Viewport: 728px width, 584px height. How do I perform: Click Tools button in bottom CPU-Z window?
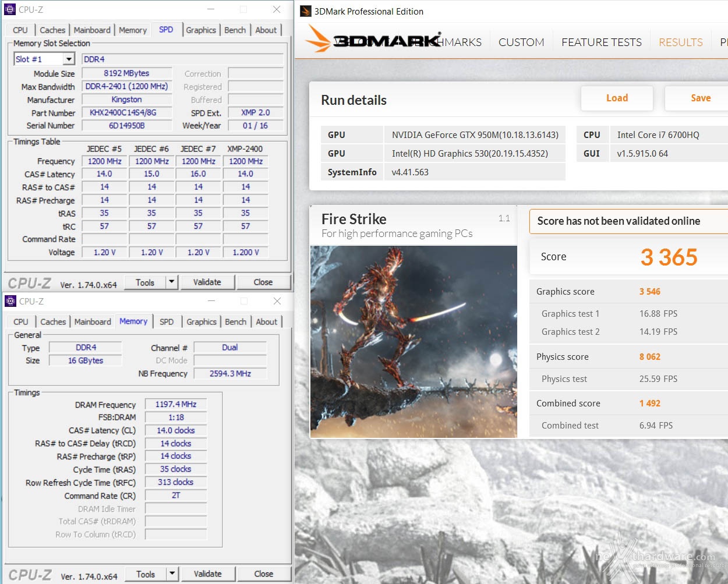click(x=146, y=574)
